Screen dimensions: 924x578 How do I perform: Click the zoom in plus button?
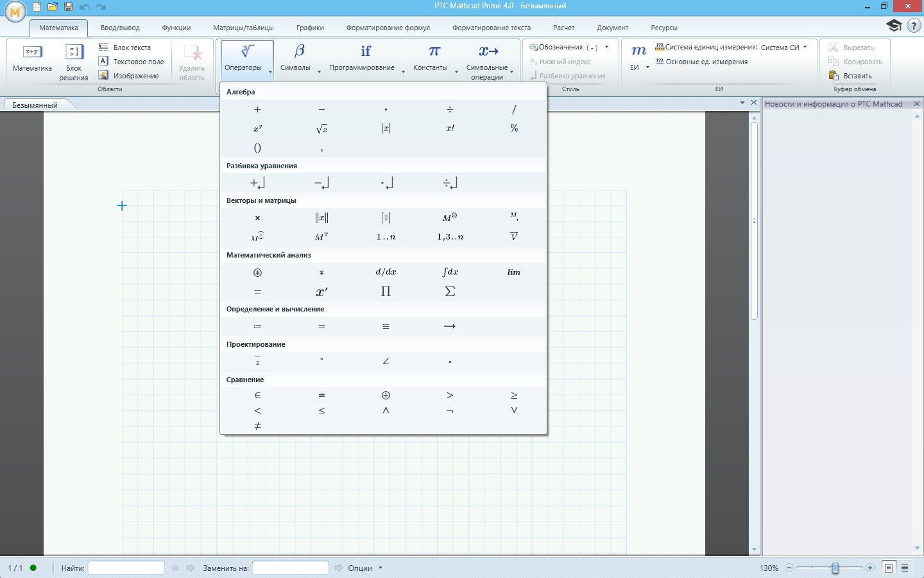(870, 568)
